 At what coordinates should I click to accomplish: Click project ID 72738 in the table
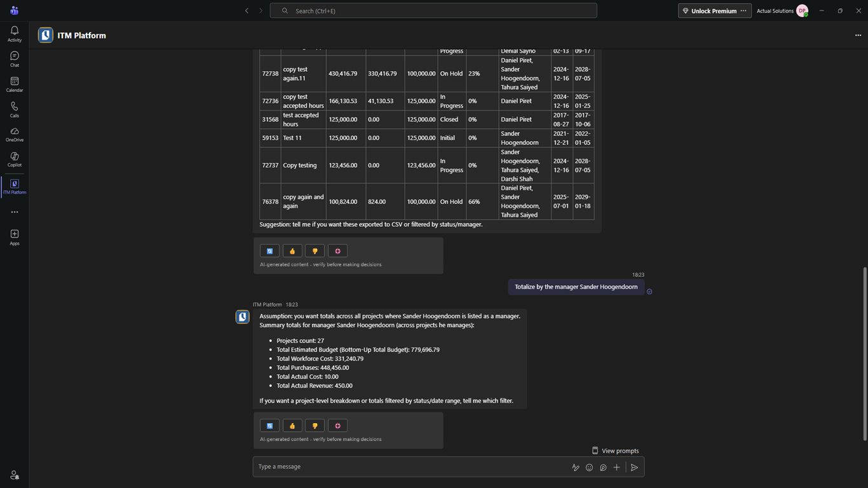pos(270,74)
